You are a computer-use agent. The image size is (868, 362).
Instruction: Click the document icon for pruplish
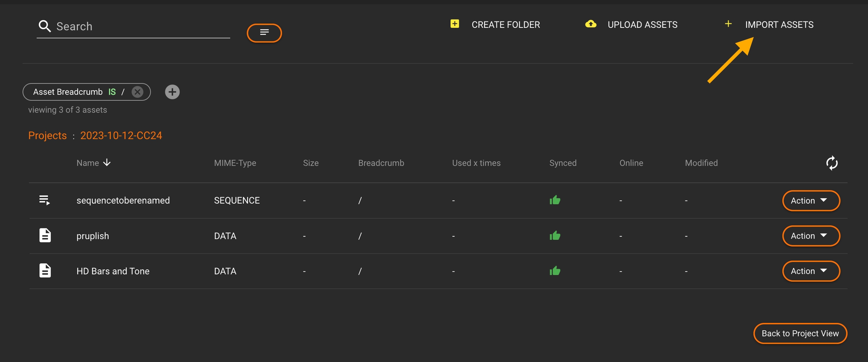point(45,236)
